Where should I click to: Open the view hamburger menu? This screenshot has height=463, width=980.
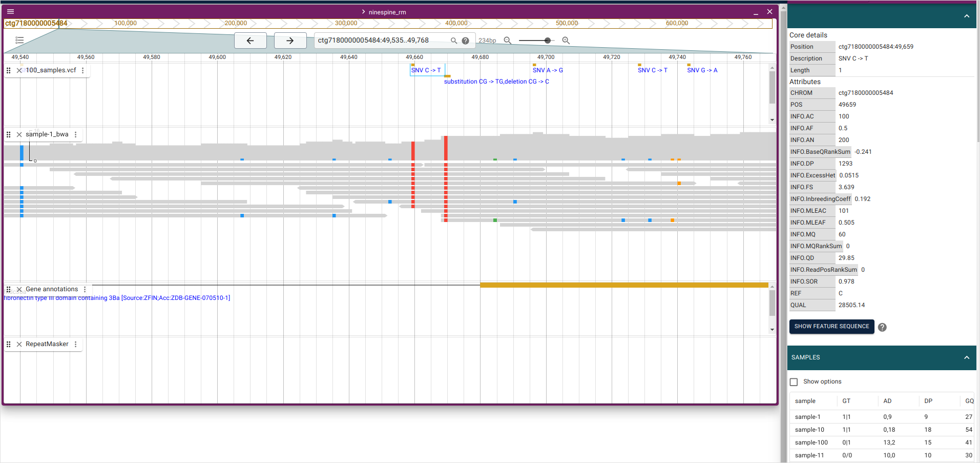coord(11,11)
